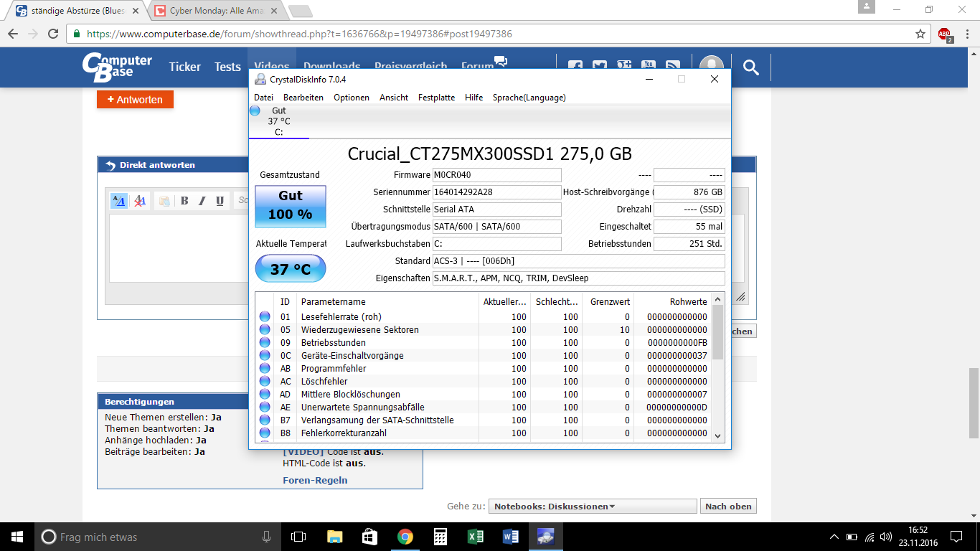Click the Gut 100 % health status button
Screen dimensions: 980x551
(290, 207)
